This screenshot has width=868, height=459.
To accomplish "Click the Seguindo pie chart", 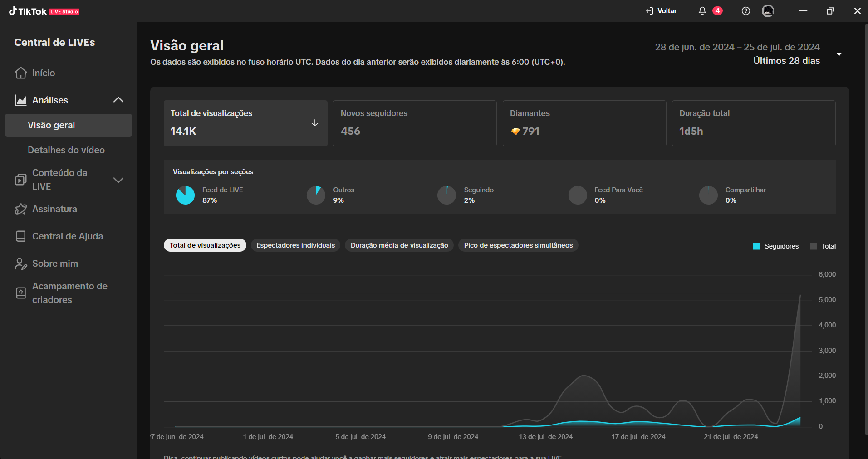I will click(x=446, y=195).
